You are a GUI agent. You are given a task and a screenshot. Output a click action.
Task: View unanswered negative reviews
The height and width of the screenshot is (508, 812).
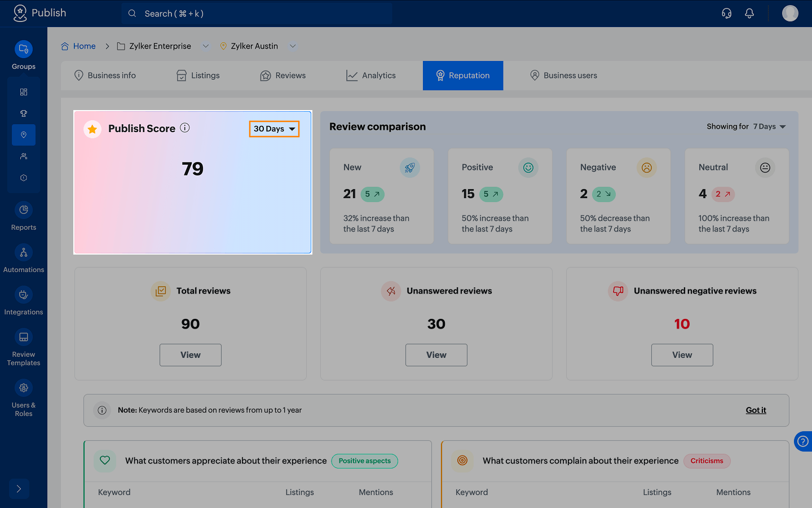tap(682, 355)
